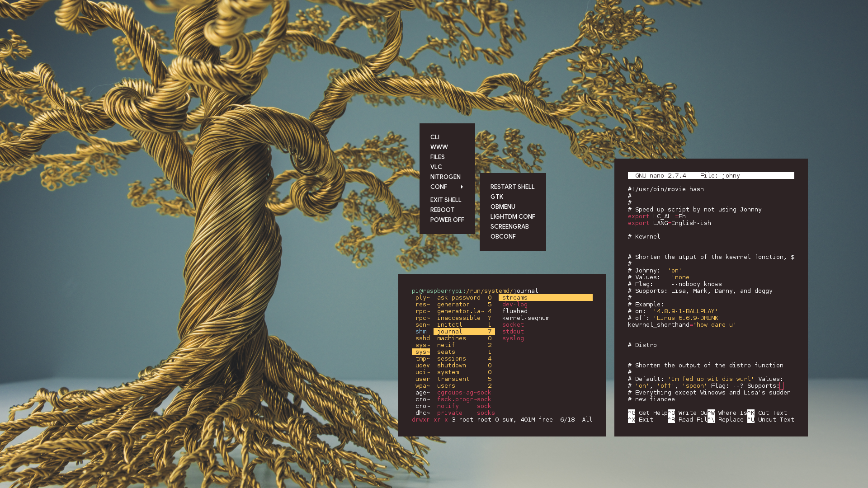
Task: Open GTK configuration submenu item
Action: pyautogui.click(x=496, y=197)
